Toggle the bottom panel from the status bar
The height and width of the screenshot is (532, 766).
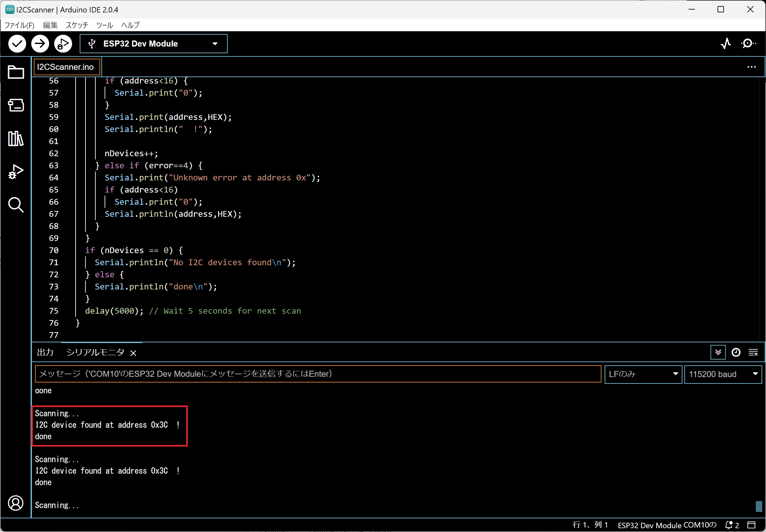[x=751, y=525]
